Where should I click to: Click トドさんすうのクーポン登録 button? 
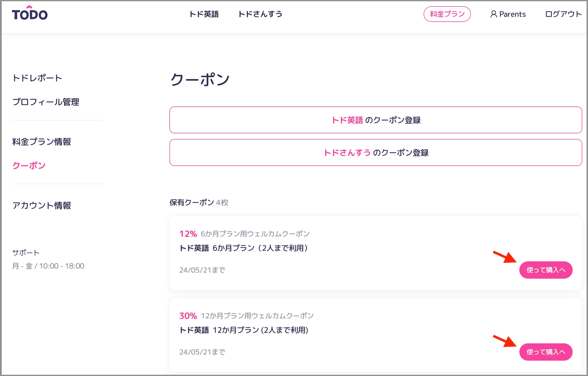click(376, 153)
